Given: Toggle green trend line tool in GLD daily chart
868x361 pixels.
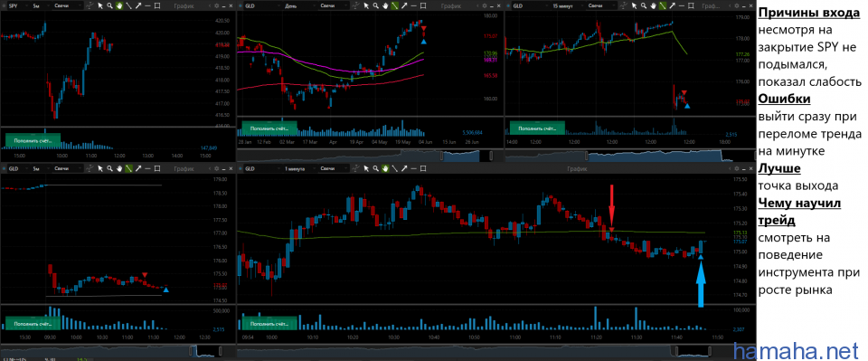Looking at the screenshot, I should click(x=395, y=5).
